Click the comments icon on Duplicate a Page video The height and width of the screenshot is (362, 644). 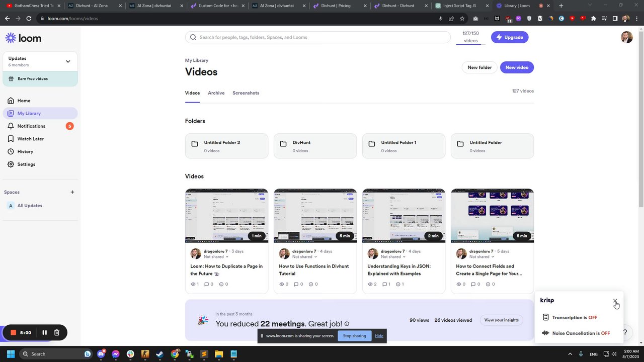coord(206,284)
